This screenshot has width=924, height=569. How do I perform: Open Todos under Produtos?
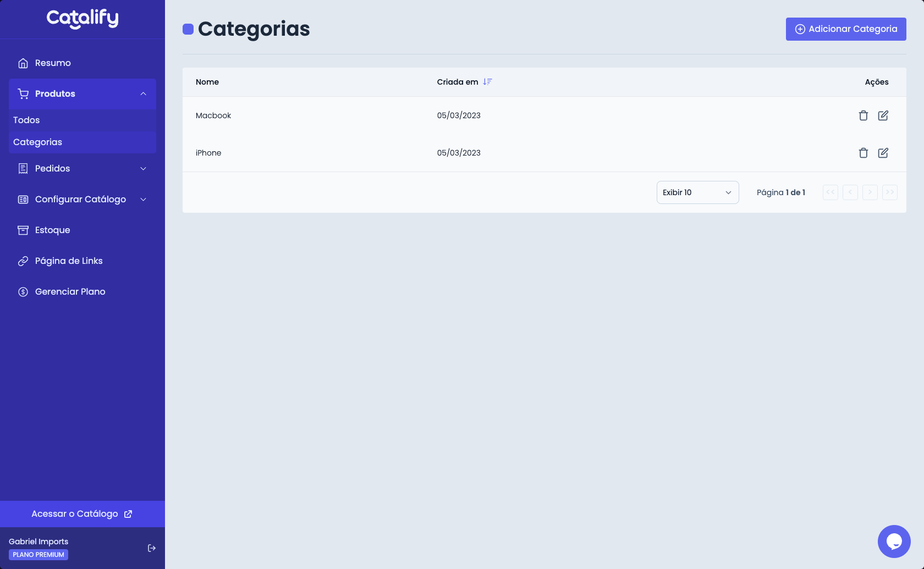(82, 120)
